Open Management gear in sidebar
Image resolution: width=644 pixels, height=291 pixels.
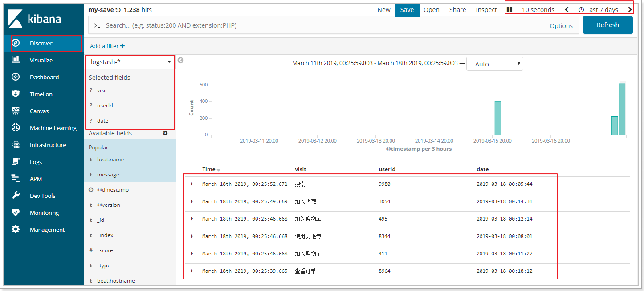pyautogui.click(x=16, y=229)
